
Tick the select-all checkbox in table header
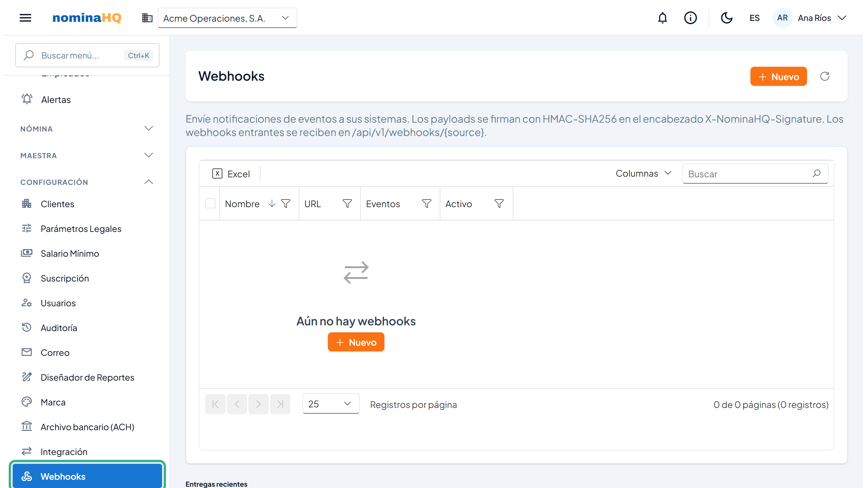click(210, 204)
